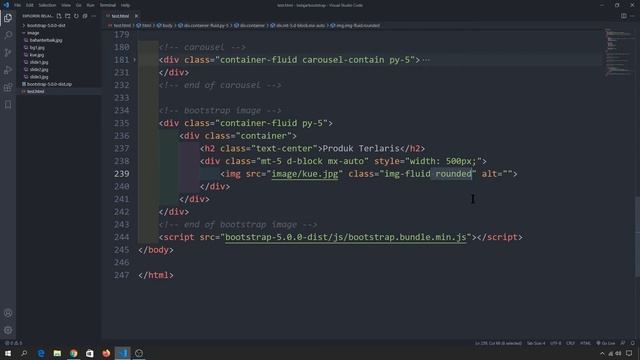Click the taskbar search magnifier
The width and height of the screenshot is (640, 360).
[x=24, y=353]
